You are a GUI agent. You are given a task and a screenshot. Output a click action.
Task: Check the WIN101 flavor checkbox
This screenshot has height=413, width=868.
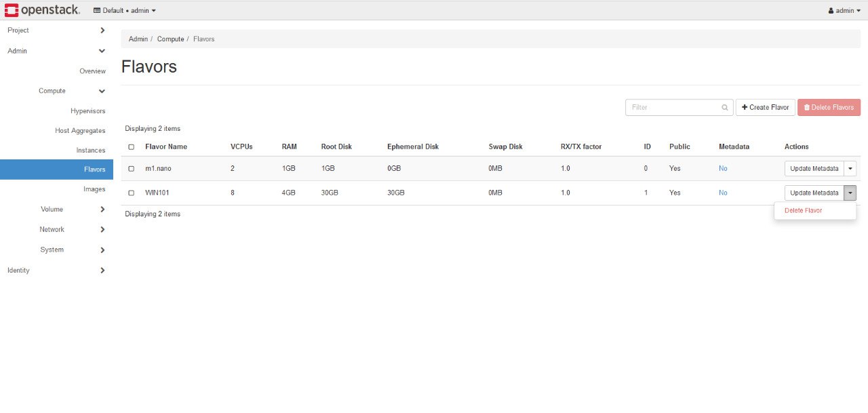pyautogui.click(x=131, y=193)
